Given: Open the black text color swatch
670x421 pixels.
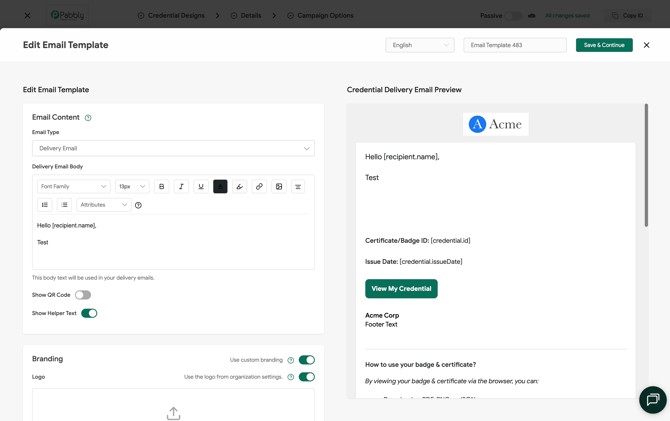Looking at the screenshot, I should (x=220, y=186).
